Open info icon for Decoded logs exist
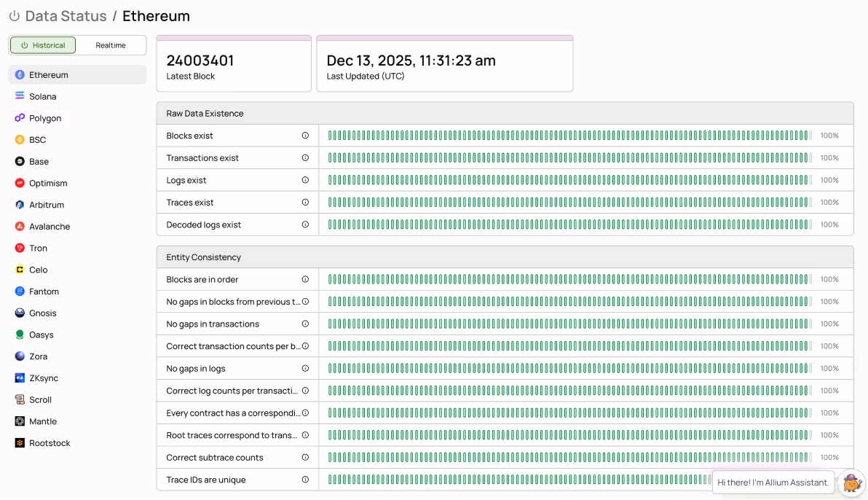 click(x=305, y=224)
